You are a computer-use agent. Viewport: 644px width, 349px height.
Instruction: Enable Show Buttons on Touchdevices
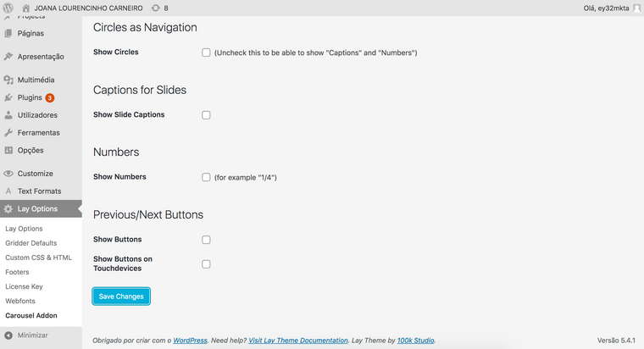[206, 264]
